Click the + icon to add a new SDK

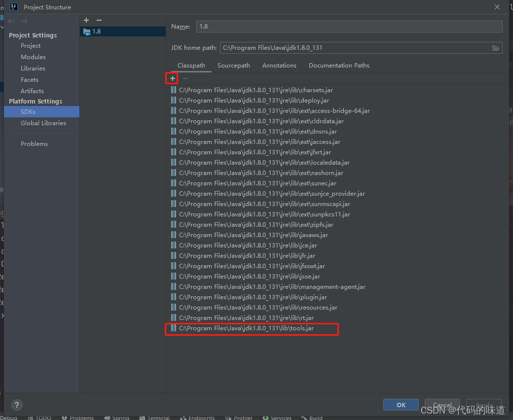(86, 20)
